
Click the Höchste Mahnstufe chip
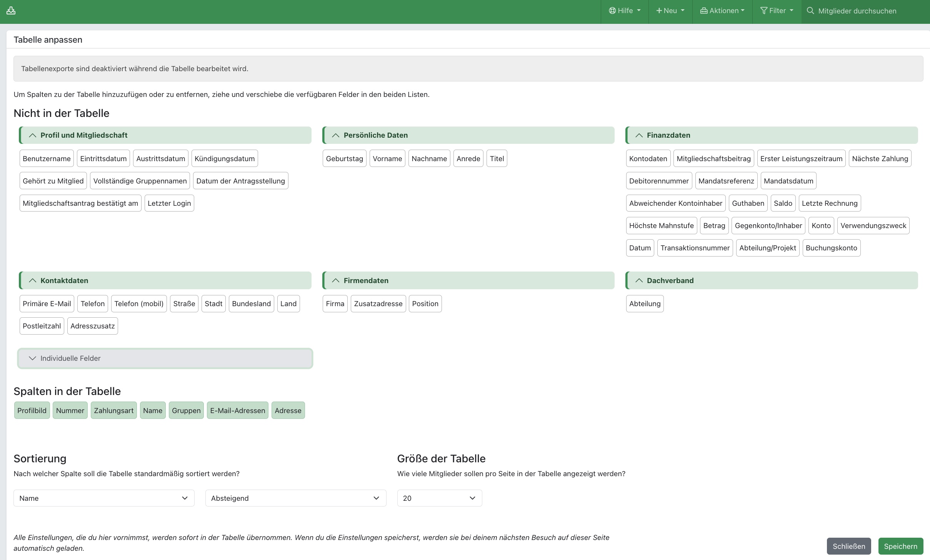point(662,225)
